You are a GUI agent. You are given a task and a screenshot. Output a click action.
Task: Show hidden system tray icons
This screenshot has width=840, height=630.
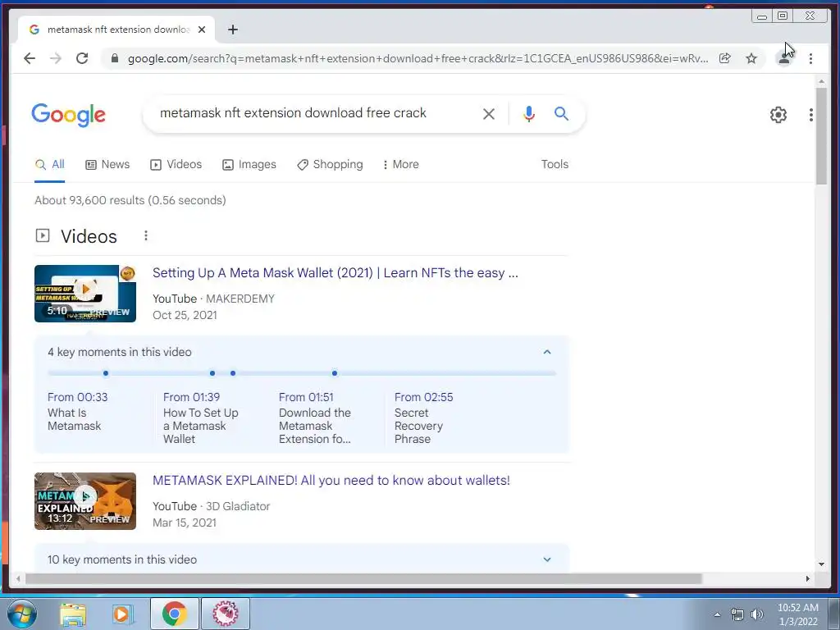click(x=717, y=614)
